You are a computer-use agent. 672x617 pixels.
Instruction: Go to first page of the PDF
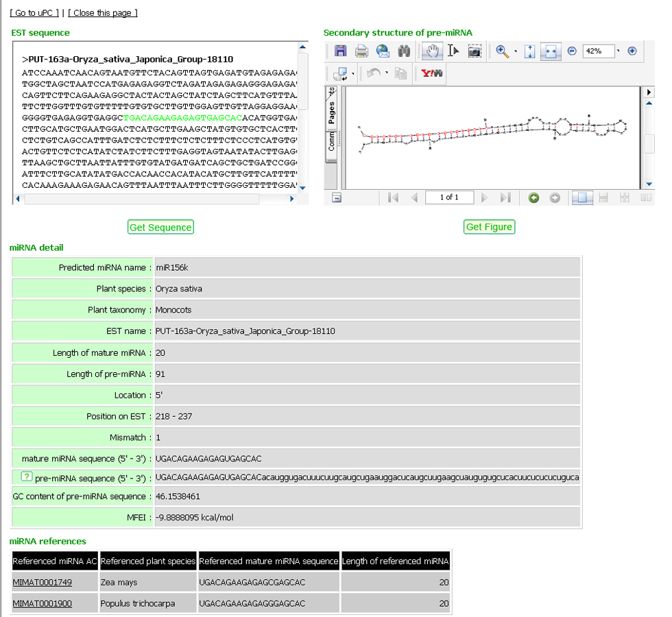coord(393,197)
